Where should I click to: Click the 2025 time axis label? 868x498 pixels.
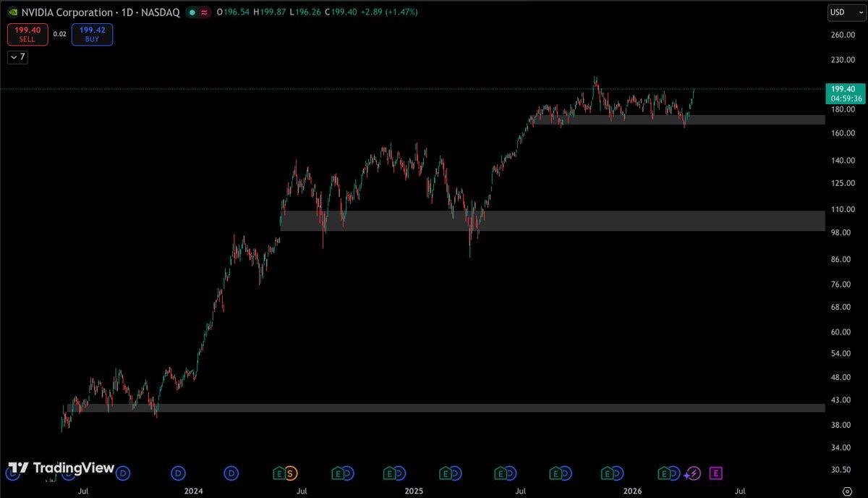414,491
